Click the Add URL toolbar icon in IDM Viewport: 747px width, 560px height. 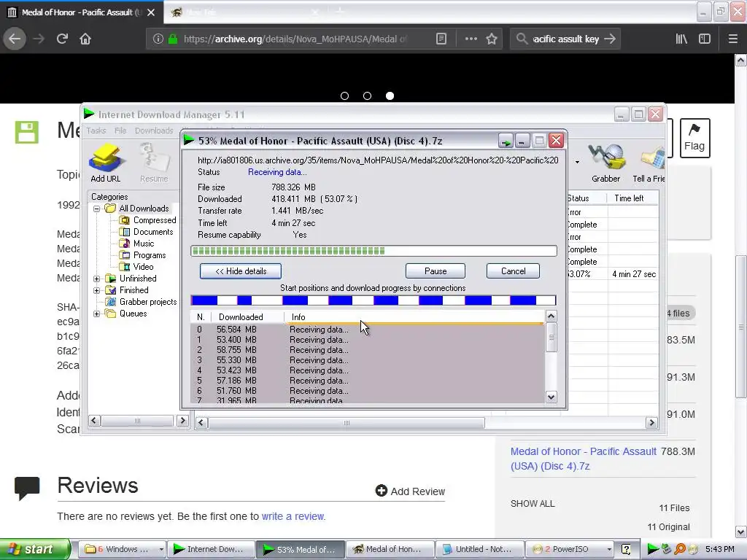pyautogui.click(x=106, y=163)
